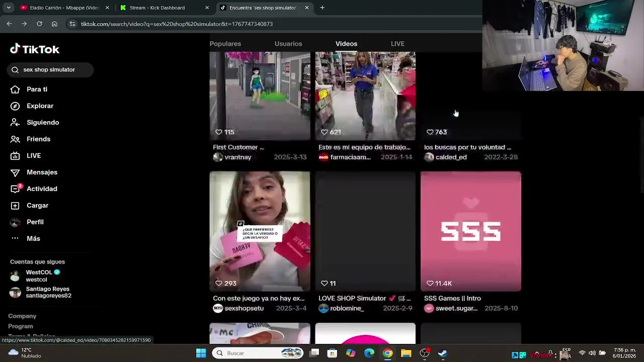Click the TikTok search field
644x362 pixels.
pos(50,69)
